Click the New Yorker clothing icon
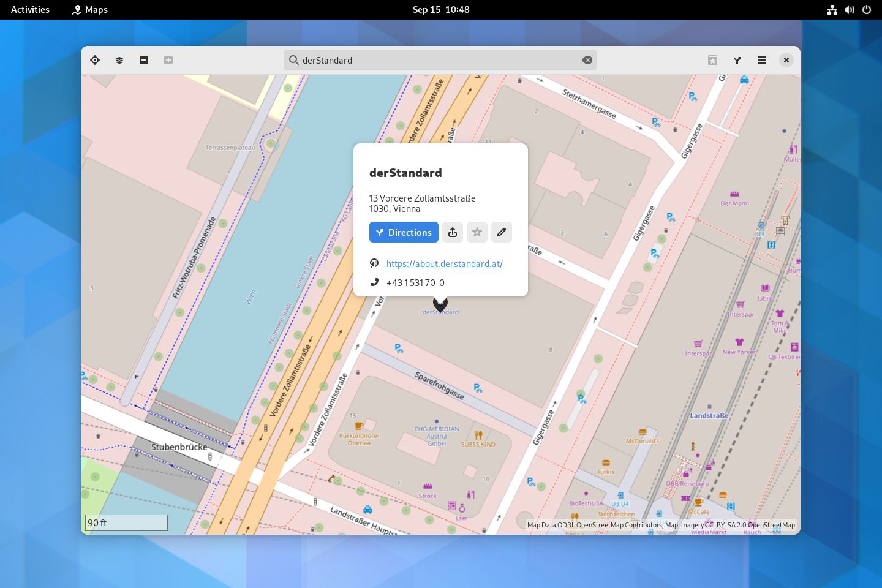Screen dimensions: 882x588 (x=739, y=342)
